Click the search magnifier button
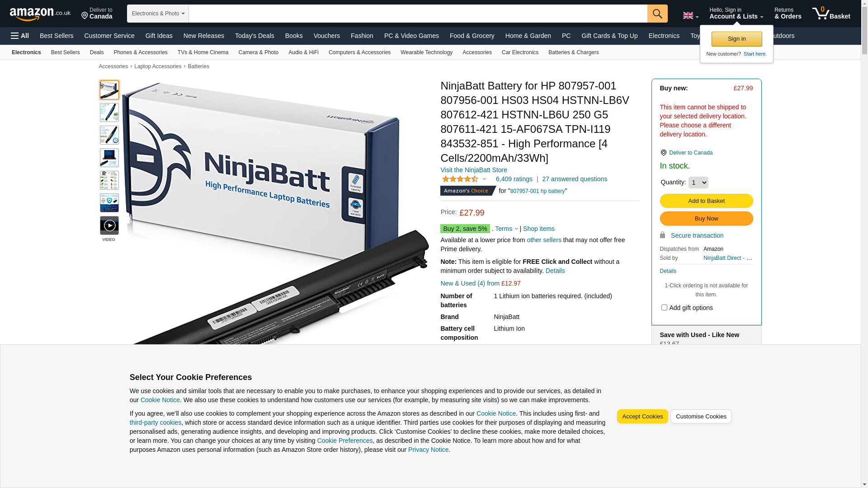The image size is (868, 488). [x=657, y=14]
